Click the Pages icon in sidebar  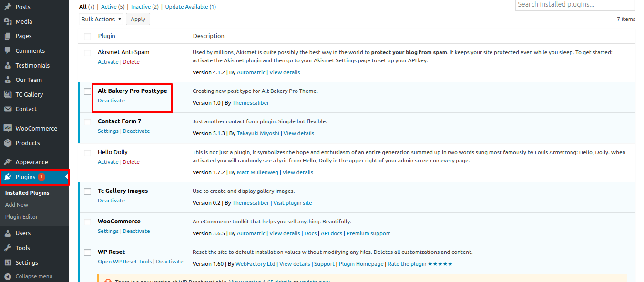8,36
